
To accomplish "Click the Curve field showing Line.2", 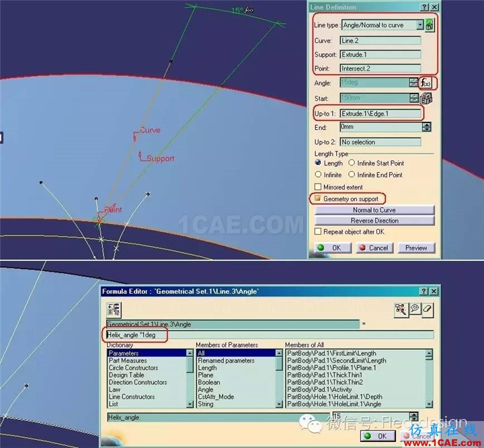I will [380, 40].
